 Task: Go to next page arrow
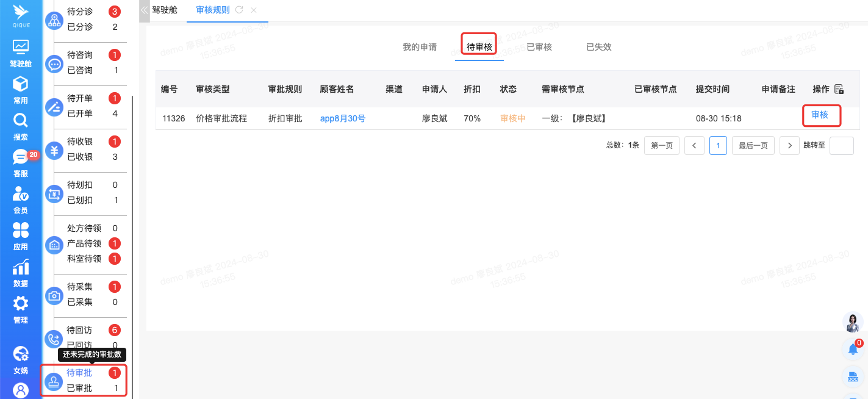click(x=789, y=145)
